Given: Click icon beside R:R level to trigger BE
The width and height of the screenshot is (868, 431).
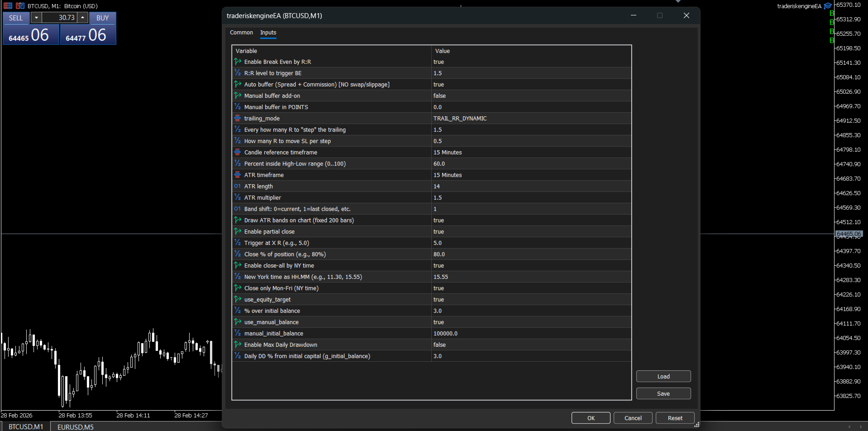Looking at the screenshot, I should pyautogui.click(x=238, y=73).
